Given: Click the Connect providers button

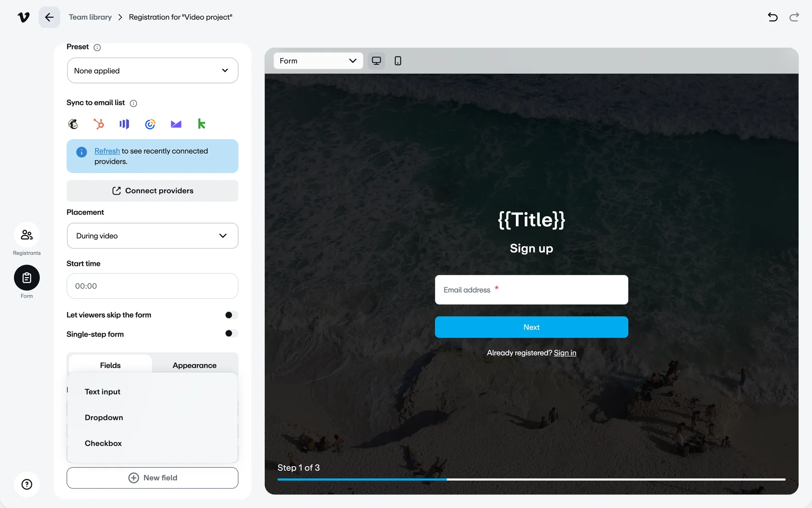Looking at the screenshot, I should (x=152, y=191).
